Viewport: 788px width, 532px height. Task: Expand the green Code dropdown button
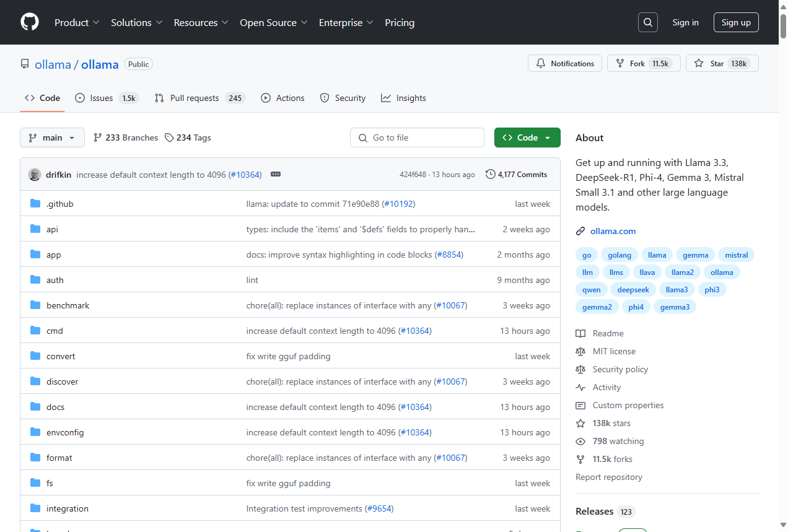coord(527,137)
